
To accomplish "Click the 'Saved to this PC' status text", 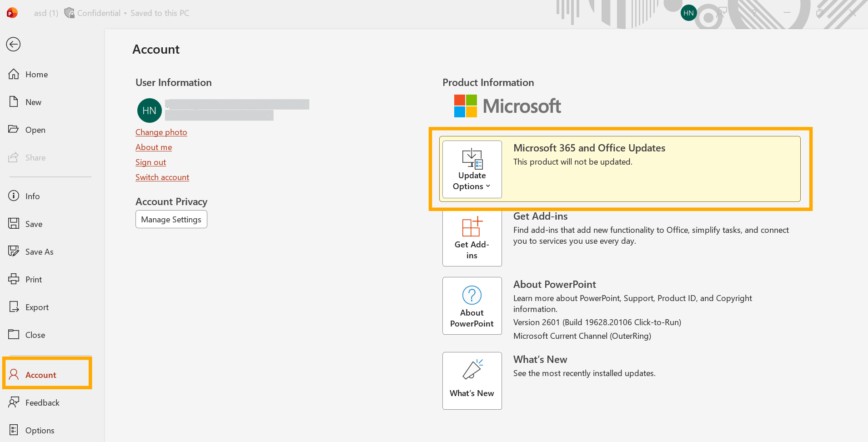I will tap(160, 13).
